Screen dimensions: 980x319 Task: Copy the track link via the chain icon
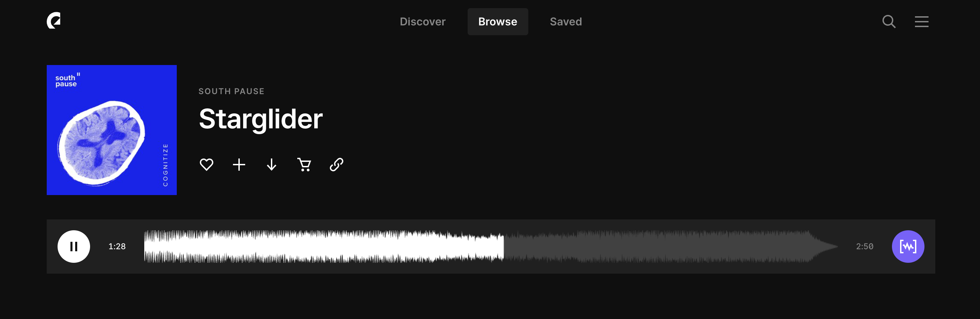[x=336, y=165]
